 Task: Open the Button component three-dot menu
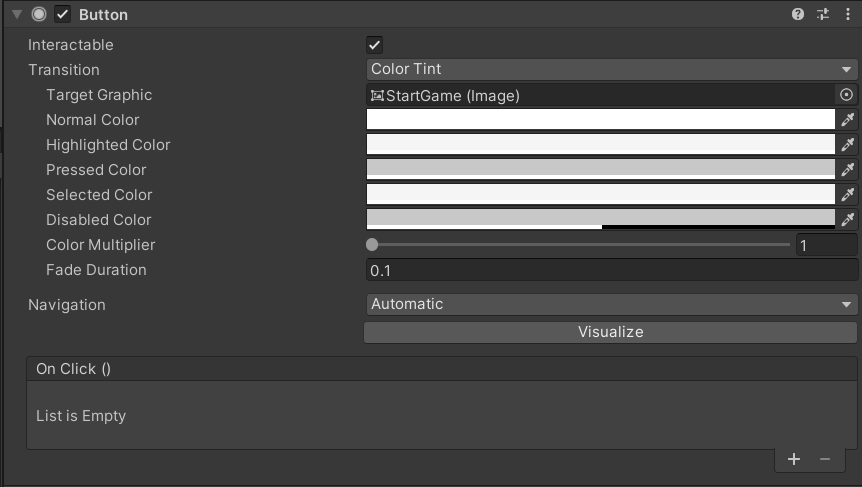point(848,14)
